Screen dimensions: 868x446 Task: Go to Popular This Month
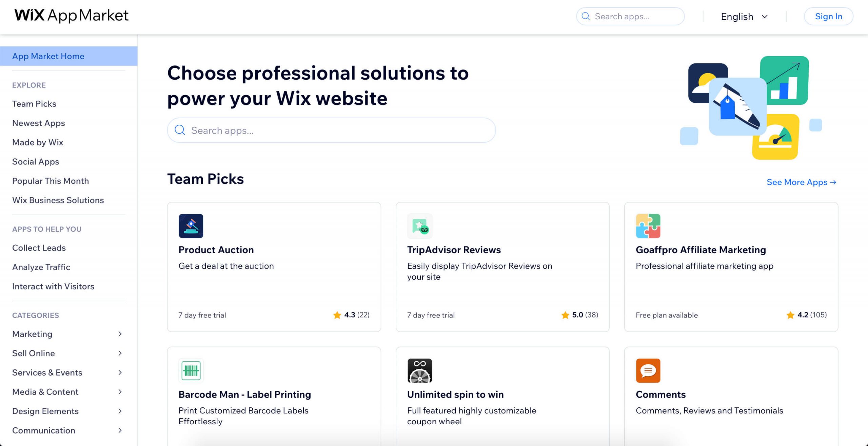click(x=51, y=181)
